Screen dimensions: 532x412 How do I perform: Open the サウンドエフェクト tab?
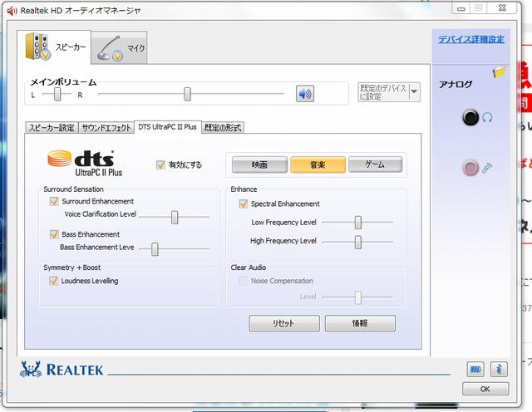coord(106,128)
